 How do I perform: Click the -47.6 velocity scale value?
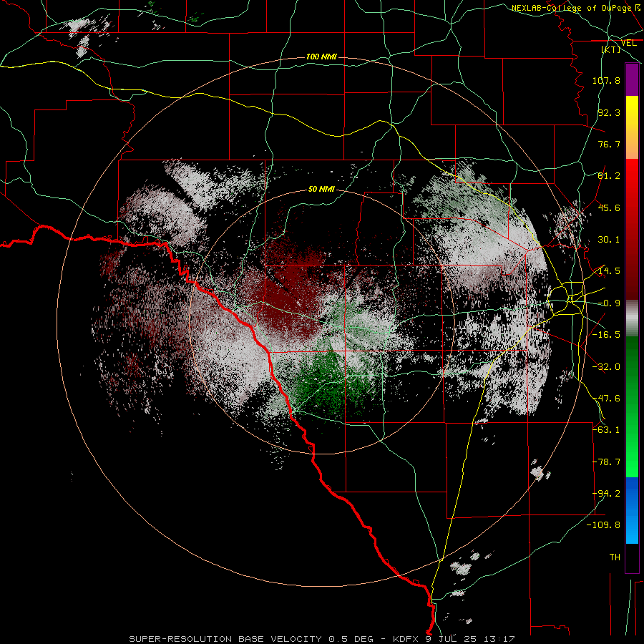[606, 399]
